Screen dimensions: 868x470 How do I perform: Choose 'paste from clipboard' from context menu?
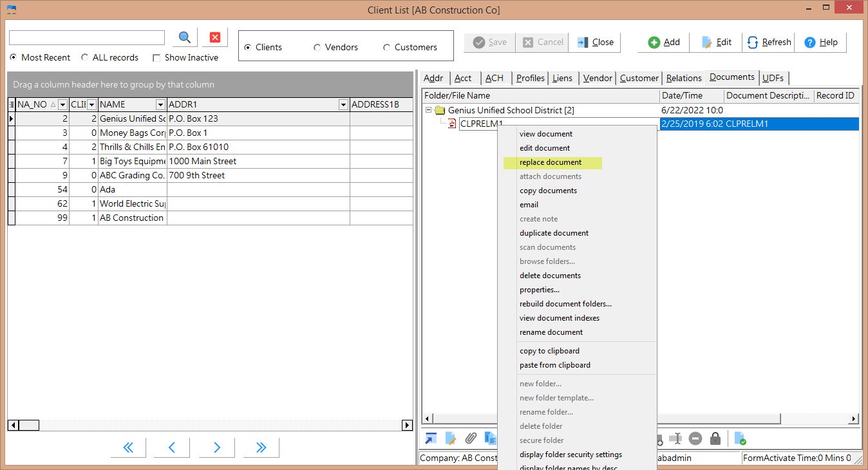555,365
